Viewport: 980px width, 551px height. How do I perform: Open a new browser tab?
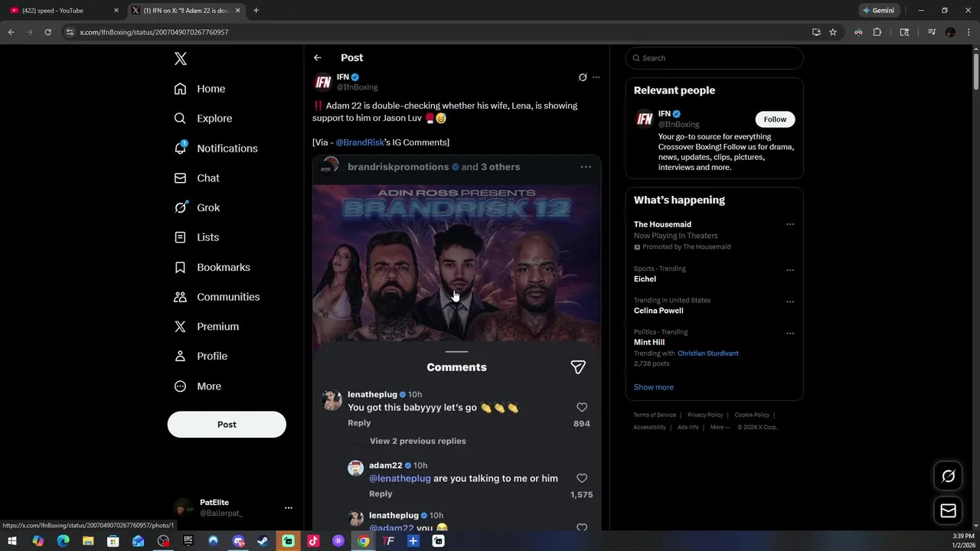pyautogui.click(x=256, y=11)
